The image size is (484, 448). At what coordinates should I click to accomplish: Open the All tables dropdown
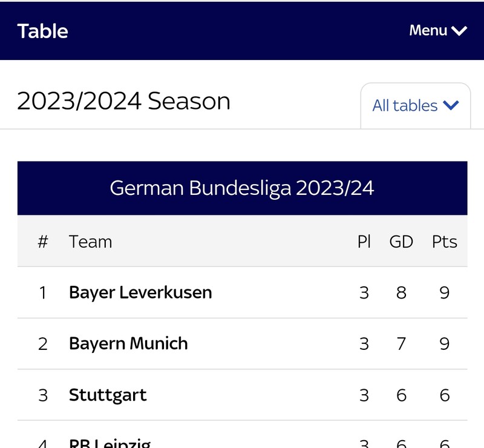coord(416,106)
